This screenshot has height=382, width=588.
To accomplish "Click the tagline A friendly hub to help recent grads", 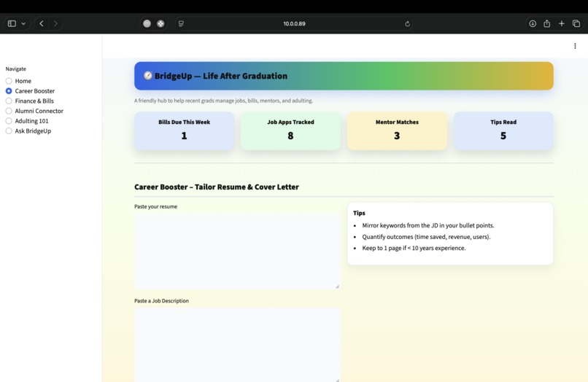I will coord(223,101).
